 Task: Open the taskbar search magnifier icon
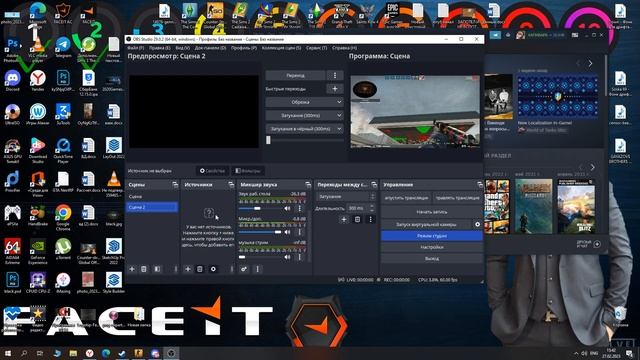[x=24, y=353]
